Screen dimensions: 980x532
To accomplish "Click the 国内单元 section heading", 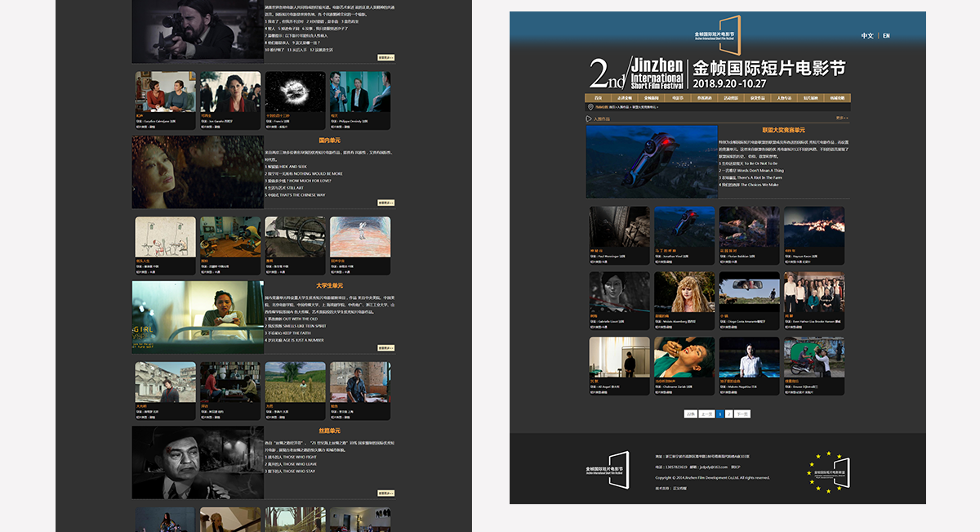I will pyautogui.click(x=330, y=141).
